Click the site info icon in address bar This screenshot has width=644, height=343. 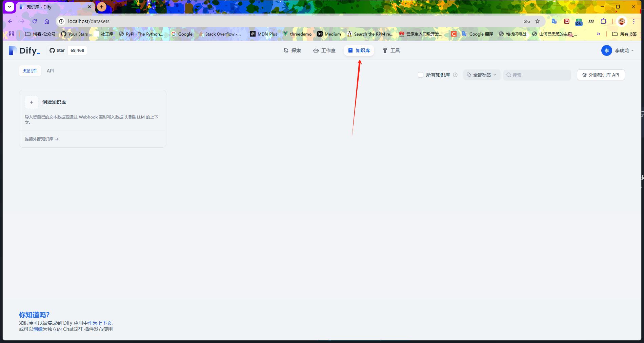[x=61, y=21]
